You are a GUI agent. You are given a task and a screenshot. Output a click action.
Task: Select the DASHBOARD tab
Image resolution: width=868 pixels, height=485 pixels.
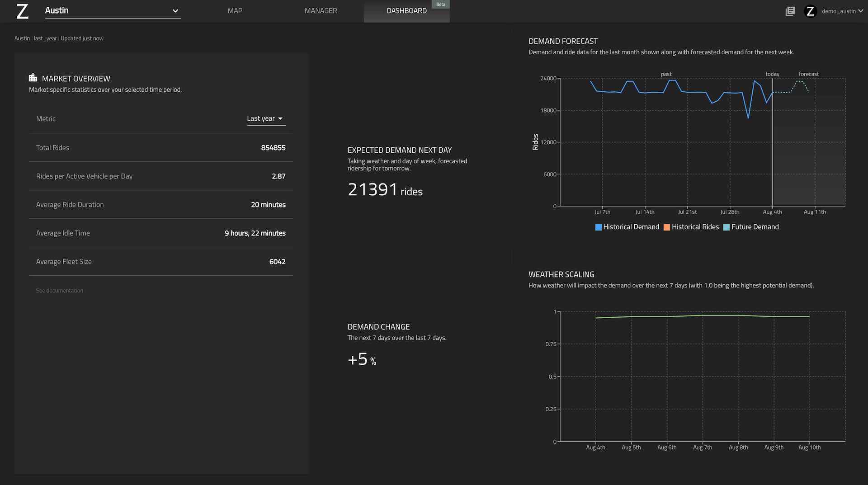(406, 10)
